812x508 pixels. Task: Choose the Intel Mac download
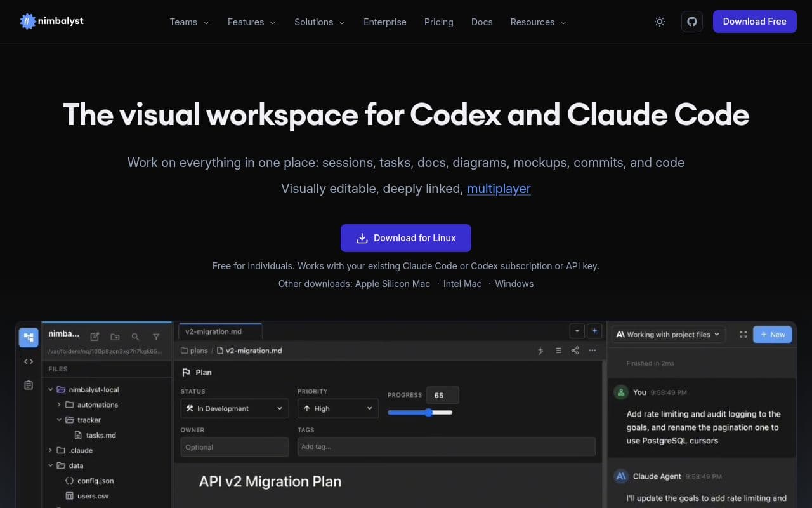pos(462,284)
